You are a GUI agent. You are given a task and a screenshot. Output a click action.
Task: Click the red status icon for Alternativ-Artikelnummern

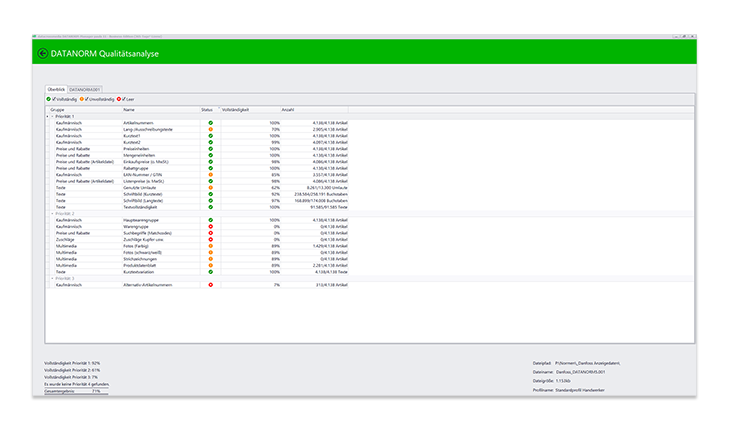tap(211, 284)
